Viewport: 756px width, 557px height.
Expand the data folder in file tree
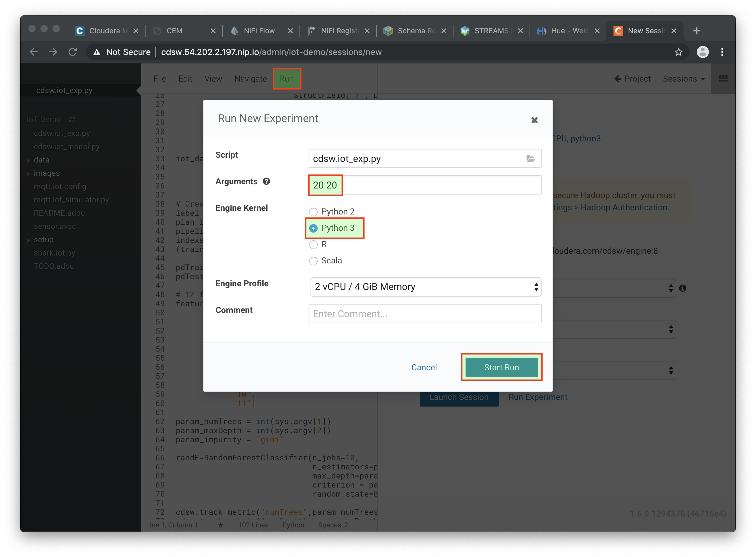[x=29, y=160]
